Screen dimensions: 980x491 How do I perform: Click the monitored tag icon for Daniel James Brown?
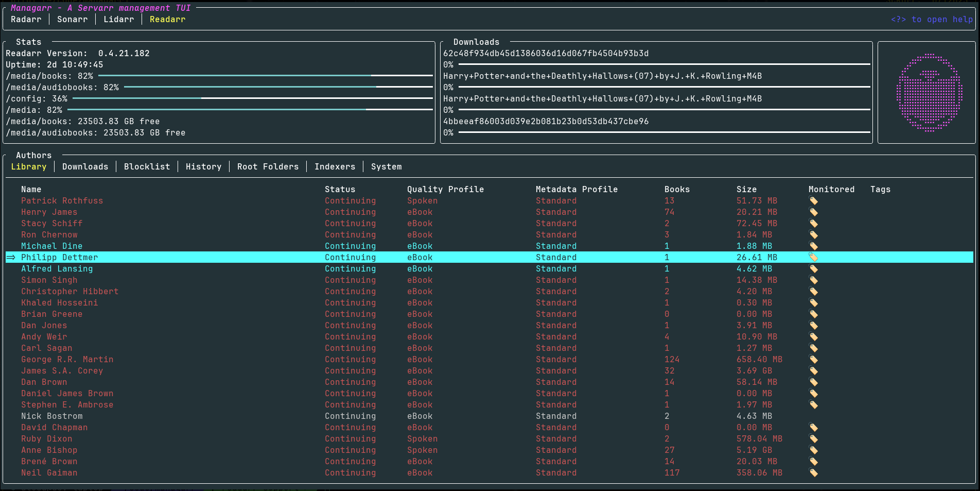pyautogui.click(x=813, y=394)
